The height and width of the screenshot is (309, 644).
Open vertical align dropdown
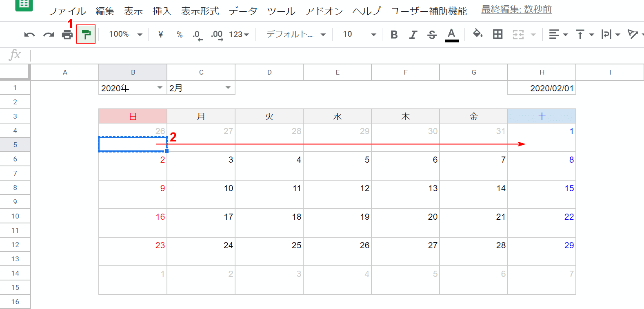coord(584,35)
